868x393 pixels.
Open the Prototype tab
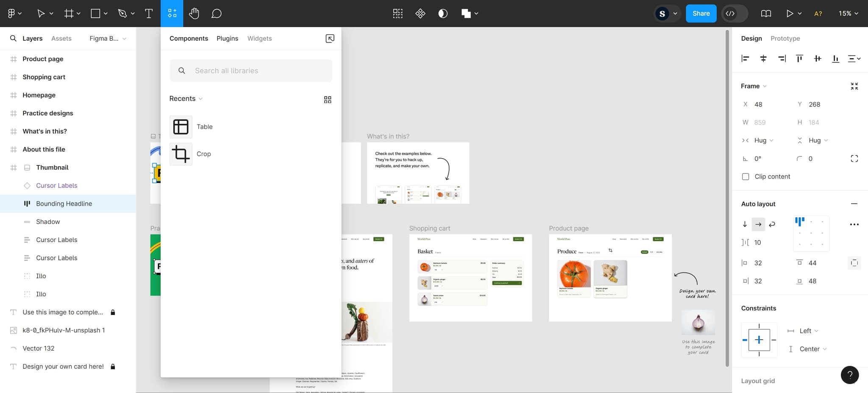tap(785, 39)
